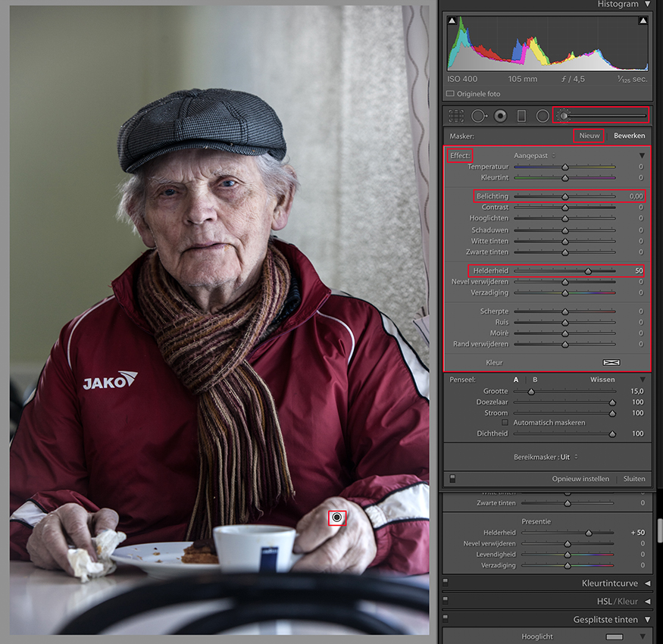Image resolution: width=663 pixels, height=644 pixels.
Task: Open the Kleur color swatch for brush
Action: pos(611,362)
